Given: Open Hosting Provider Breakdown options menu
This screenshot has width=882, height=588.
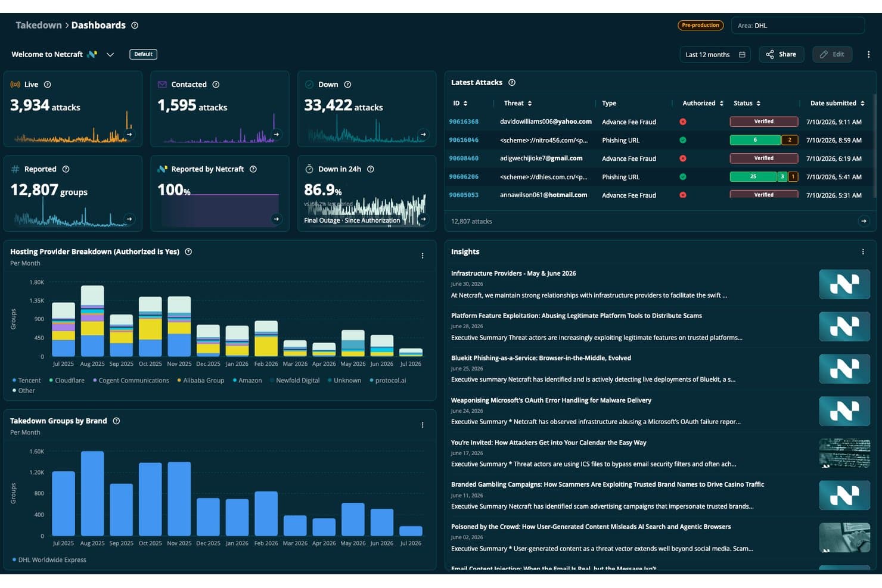Looking at the screenshot, I should click(423, 256).
